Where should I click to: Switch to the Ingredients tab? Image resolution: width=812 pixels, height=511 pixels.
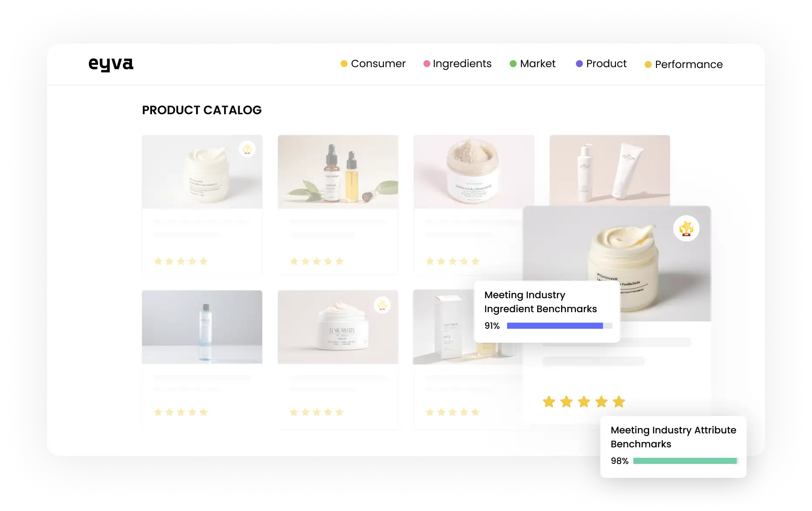tap(462, 64)
